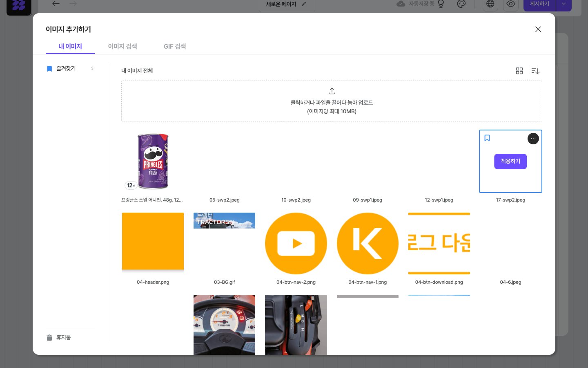Click the 04-6.jpeg file name
The height and width of the screenshot is (368, 588).
tap(510, 282)
